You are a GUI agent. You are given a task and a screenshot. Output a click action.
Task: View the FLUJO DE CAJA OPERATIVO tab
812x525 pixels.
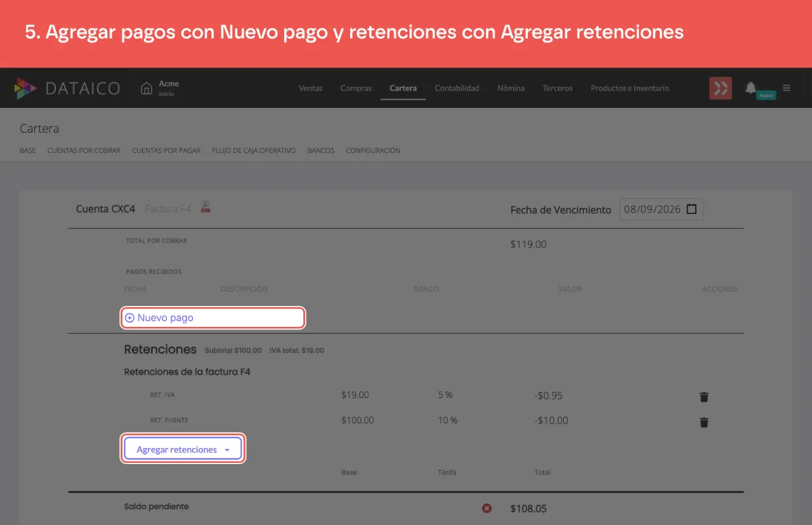(x=254, y=150)
